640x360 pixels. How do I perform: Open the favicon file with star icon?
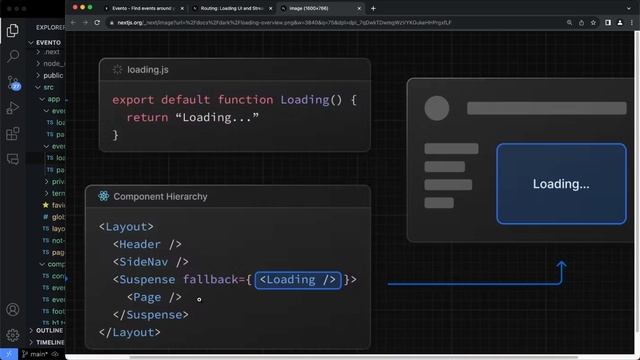pyautogui.click(x=53, y=205)
